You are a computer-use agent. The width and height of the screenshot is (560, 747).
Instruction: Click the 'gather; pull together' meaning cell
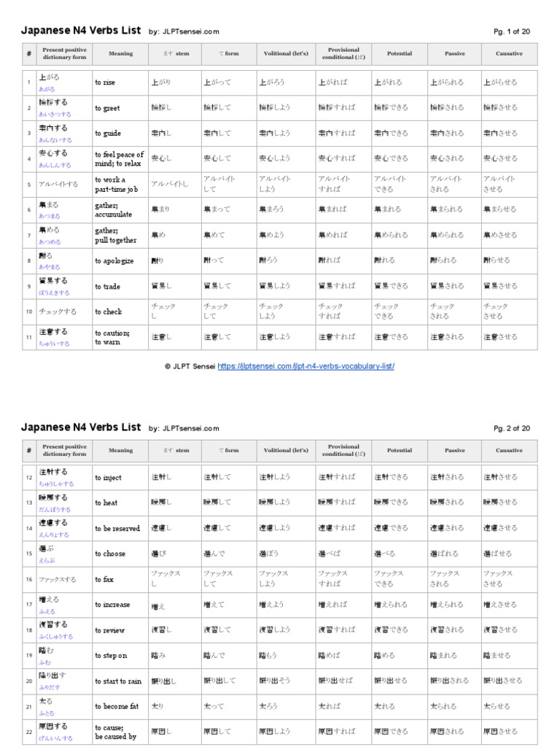tap(120, 236)
